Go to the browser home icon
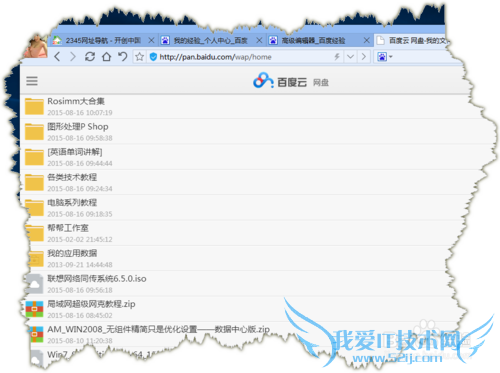This screenshot has height=373, width=500. [106, 57]
